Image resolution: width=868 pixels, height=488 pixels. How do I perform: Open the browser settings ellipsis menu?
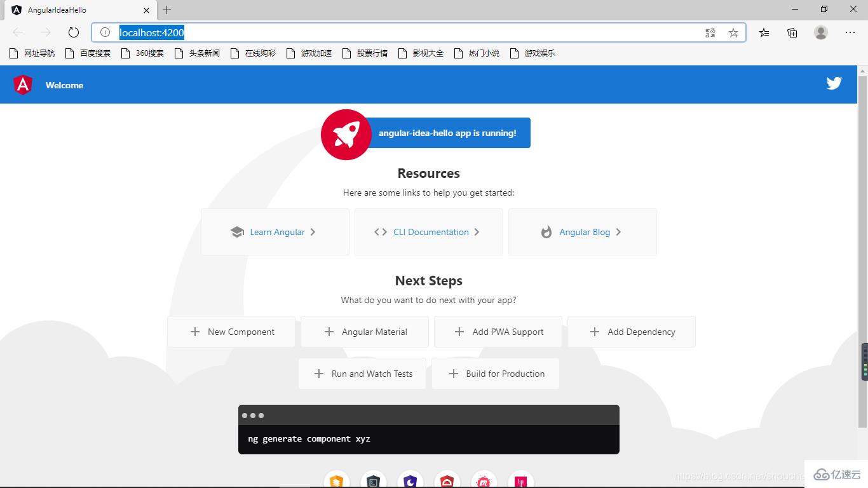click(x=850, y=32)
